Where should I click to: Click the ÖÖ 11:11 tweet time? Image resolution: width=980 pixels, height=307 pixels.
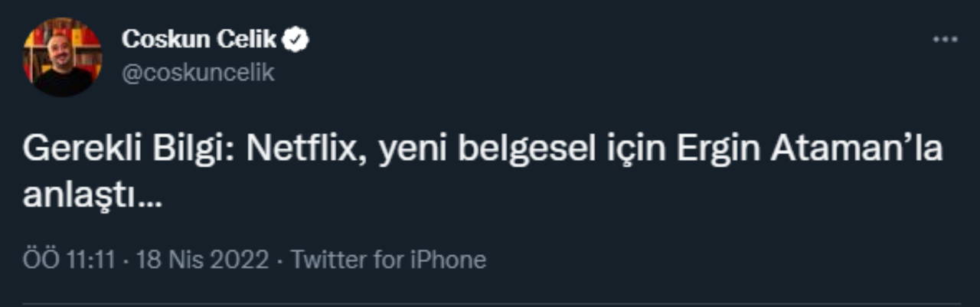69,260
